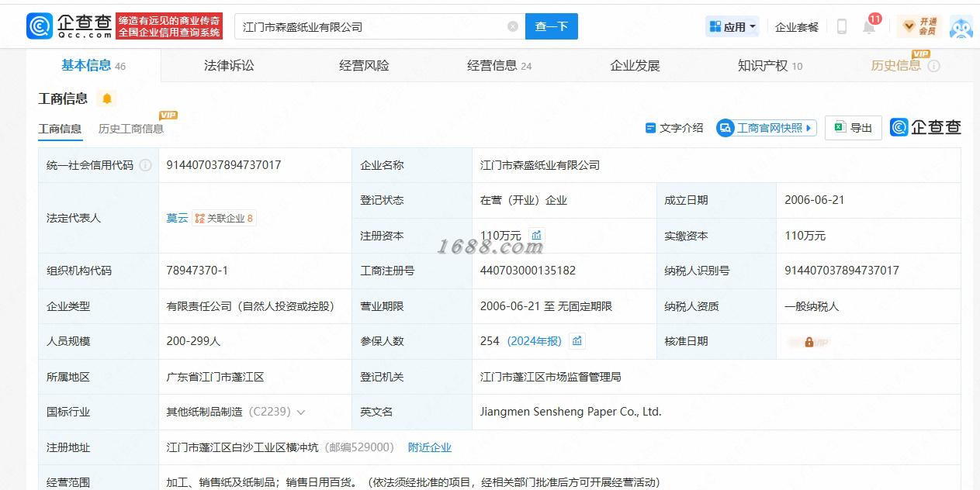Expand the 其他纸制品制造 industry chevron
This screenshot has width=980, height=490.
(x=301, y=412)
